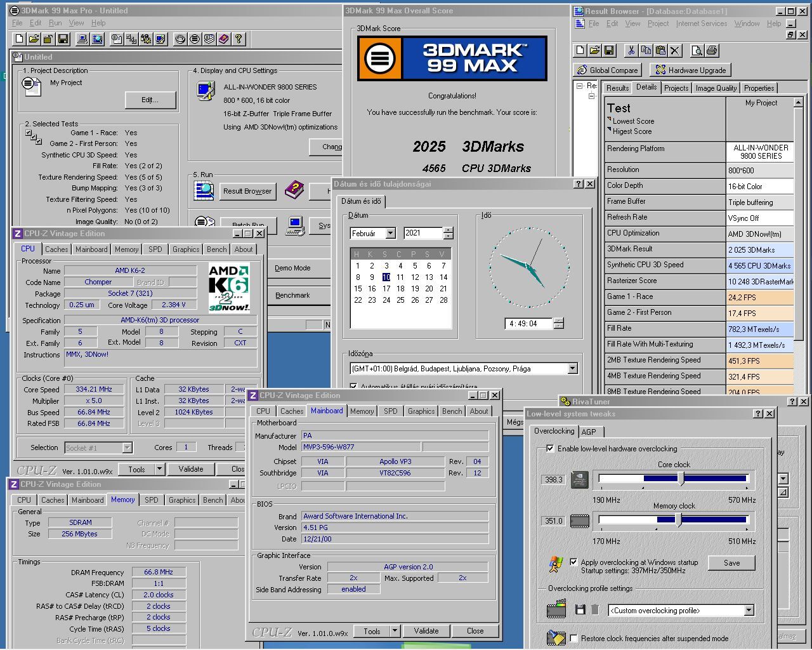This screenshot has height=650, width=812.
Task: Click the display settings monitor icon
Action: (x=205, y=91)
